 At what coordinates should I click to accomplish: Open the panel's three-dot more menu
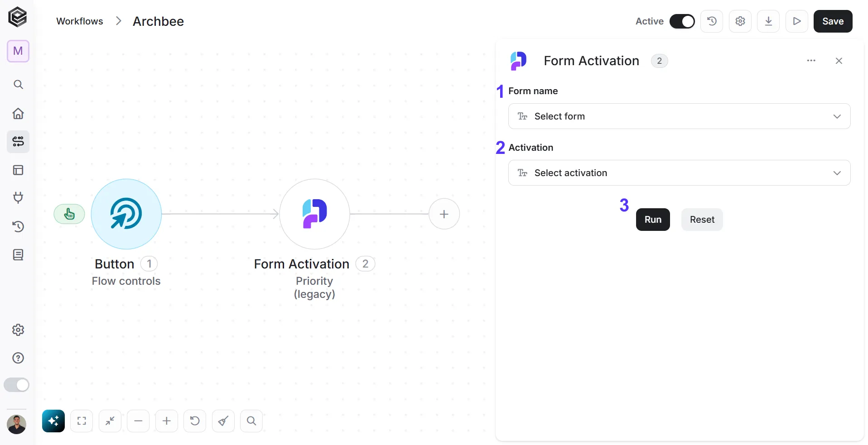click(811, 61)
